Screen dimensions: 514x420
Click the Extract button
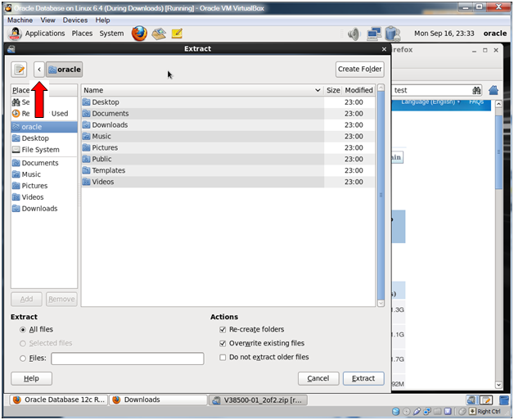(363, 378)
